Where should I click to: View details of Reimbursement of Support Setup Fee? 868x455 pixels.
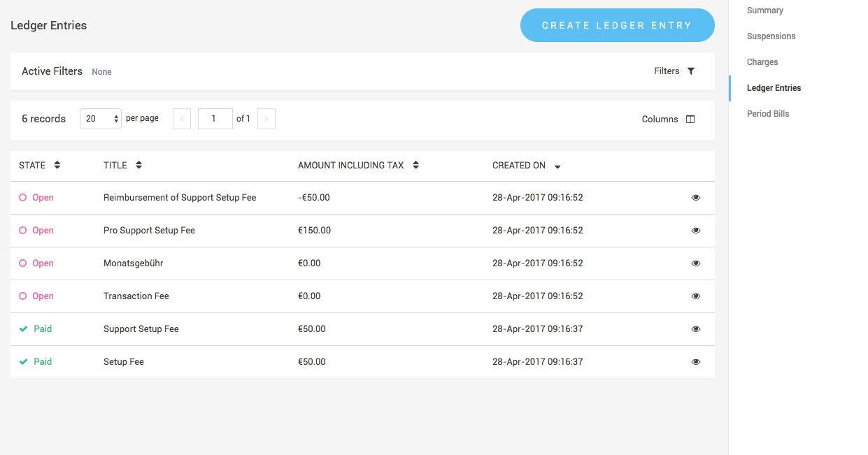[x=696, y=198]
